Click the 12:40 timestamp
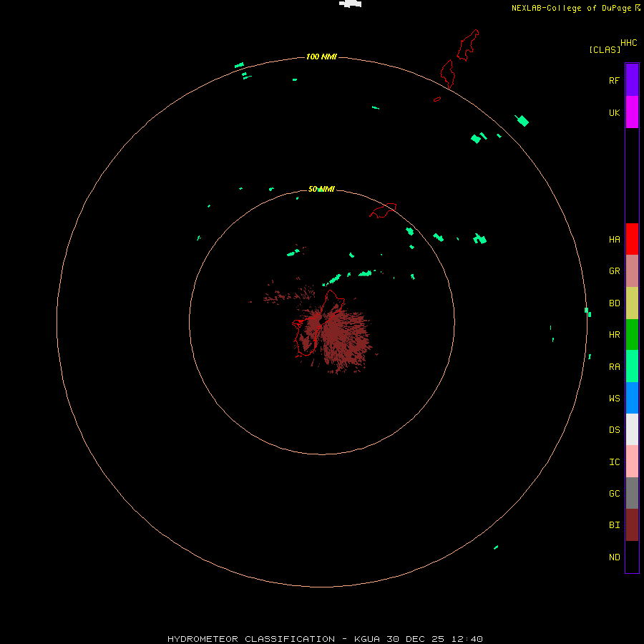The height and width of the screenshot is (644, 644). pos(467,639)
